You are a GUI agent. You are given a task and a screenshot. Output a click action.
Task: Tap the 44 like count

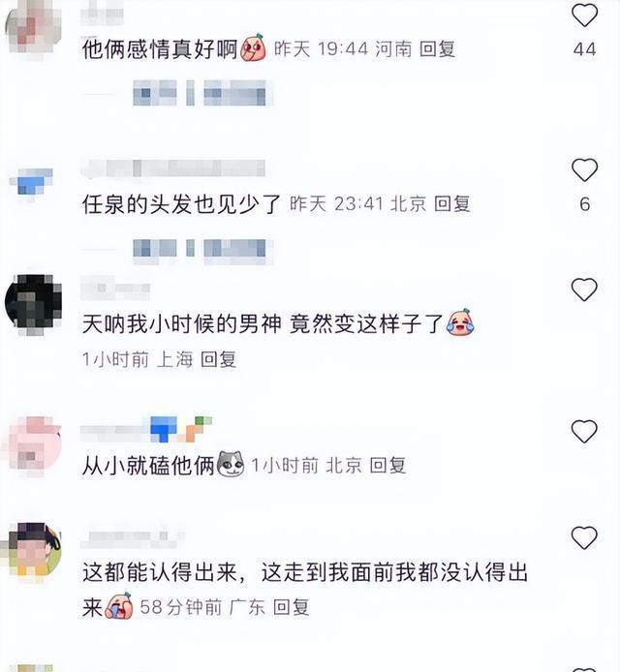[584, 49]
